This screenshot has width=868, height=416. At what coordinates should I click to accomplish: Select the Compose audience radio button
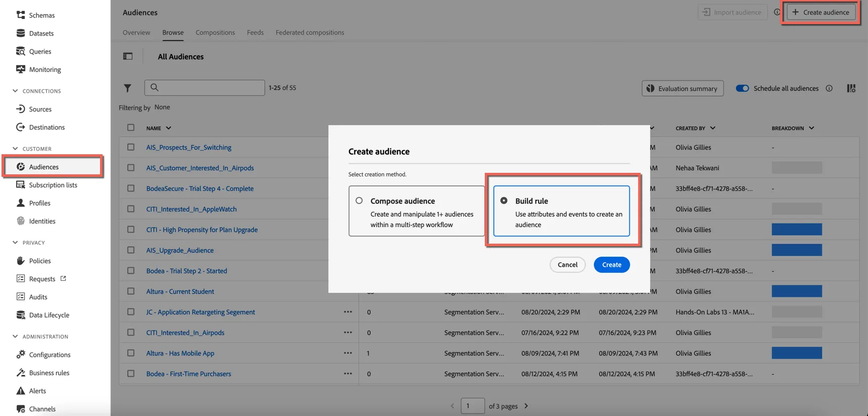click(359, 200)
